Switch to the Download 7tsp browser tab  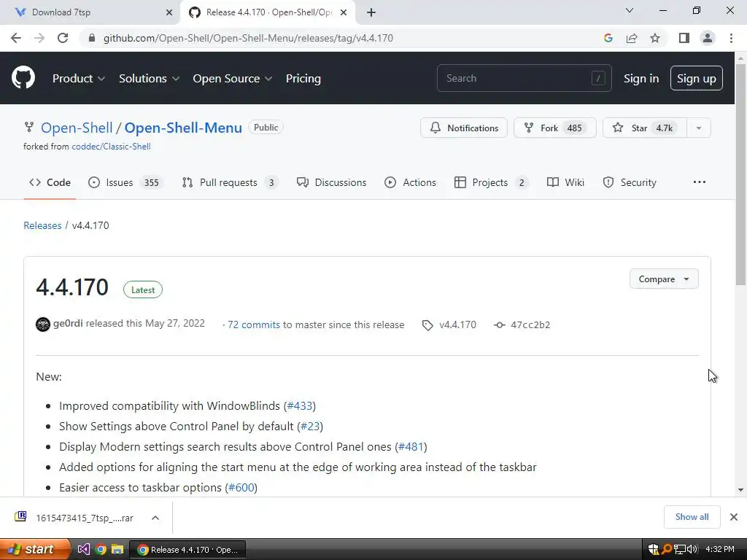90,12
